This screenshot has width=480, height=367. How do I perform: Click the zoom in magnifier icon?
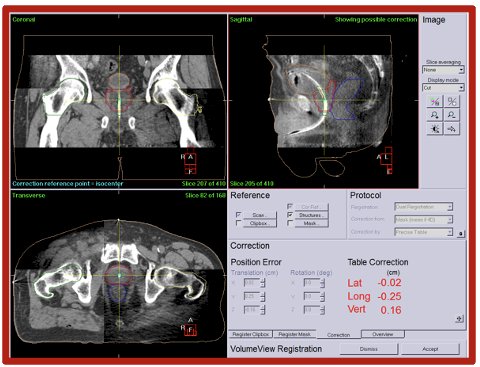[435, 115]
